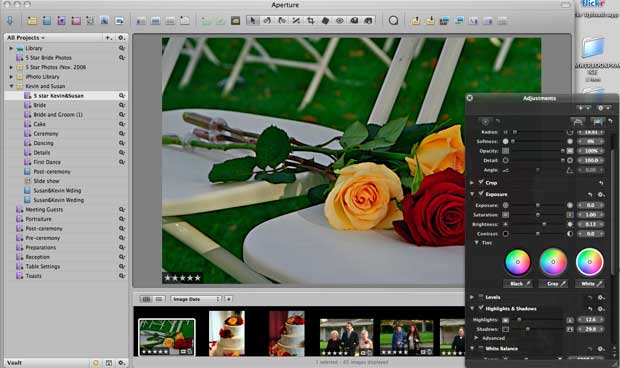Image resolution: width=620 pixels, height=368 pixels.
Task: Open the All Projects dropdown
Action: point(26,38)
